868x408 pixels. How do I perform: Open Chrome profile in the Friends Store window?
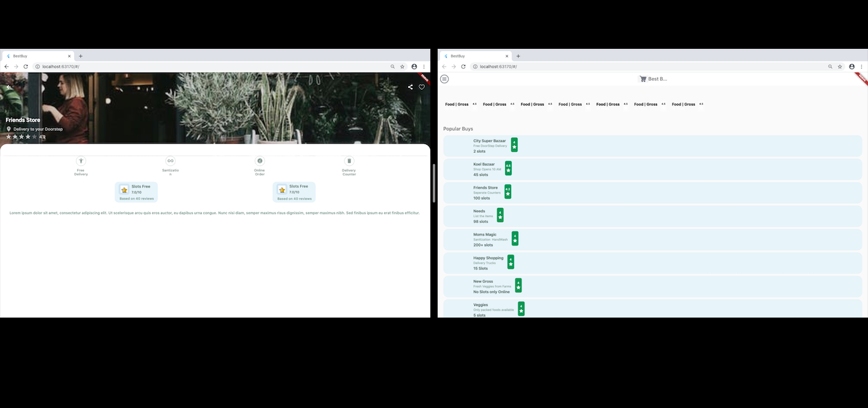414,66
